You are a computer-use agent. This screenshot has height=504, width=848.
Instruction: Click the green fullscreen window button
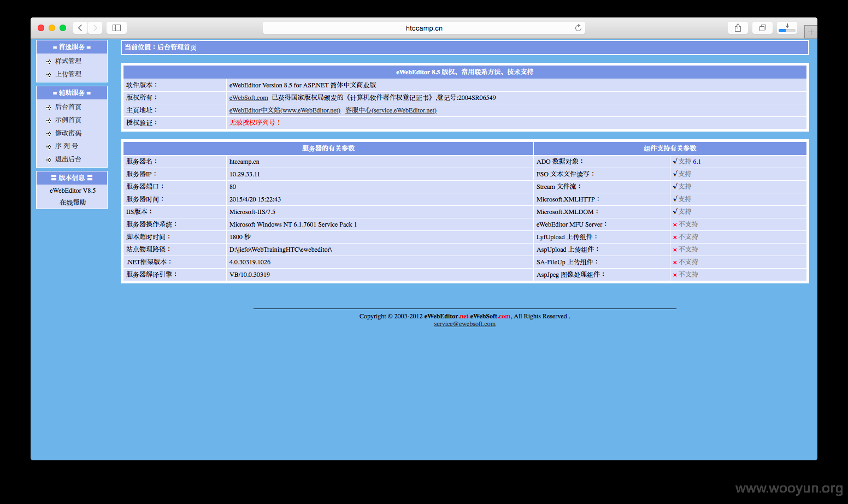coord(63,28)
